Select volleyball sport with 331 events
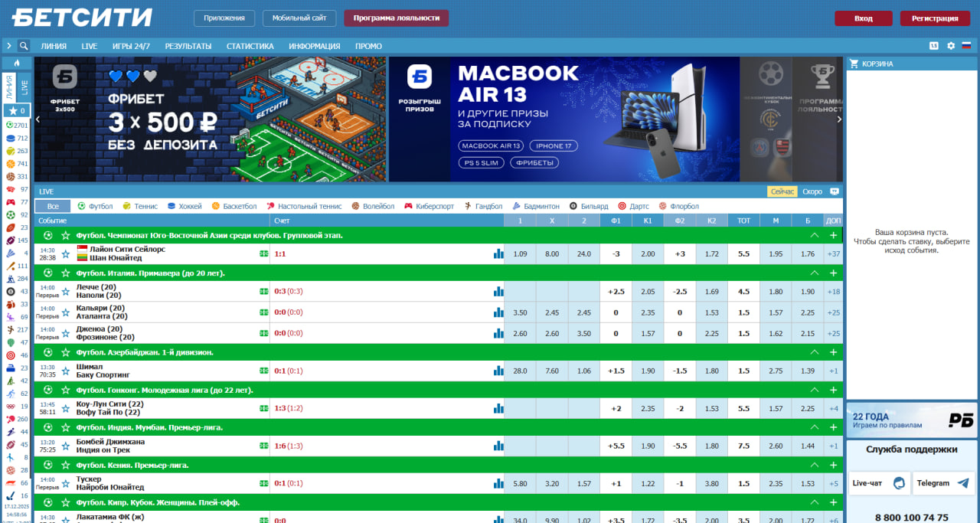This screenshot has width=980, height=523. click(x=17, y=176)
